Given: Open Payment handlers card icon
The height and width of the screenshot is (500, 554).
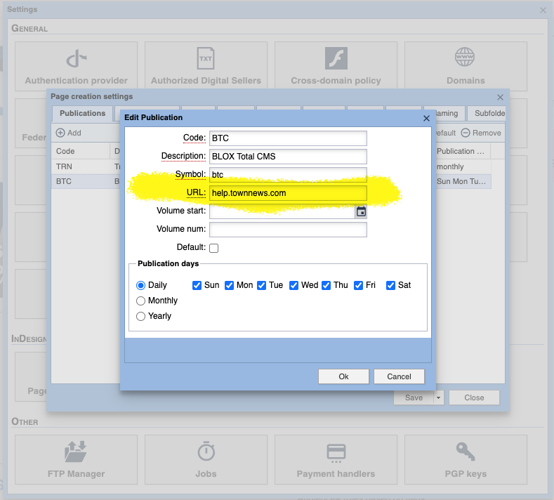Looking at the screenshot, I should click(336, 453).
